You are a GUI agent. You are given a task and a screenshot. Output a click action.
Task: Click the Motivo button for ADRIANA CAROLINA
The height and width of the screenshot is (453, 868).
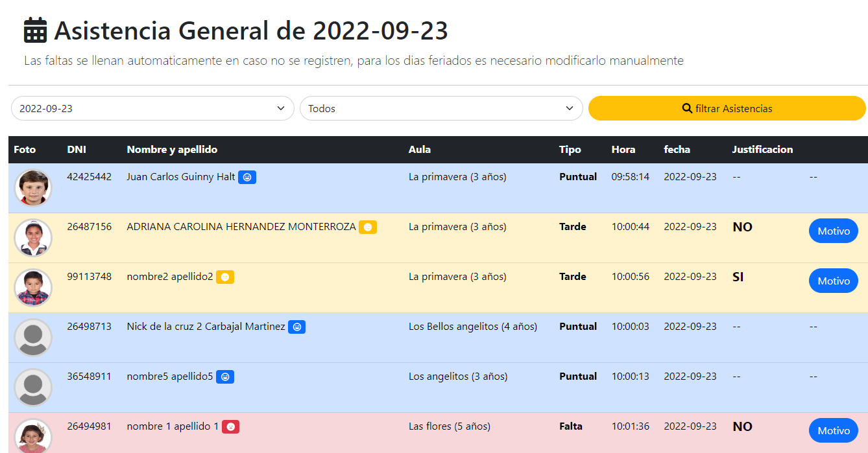point(833,231)
